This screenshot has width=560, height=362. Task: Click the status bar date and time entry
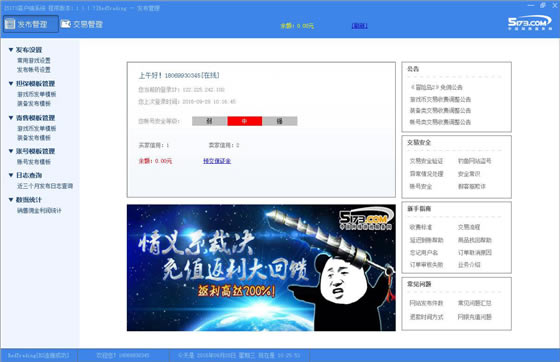pyautogui.click(x=239, y=356)
